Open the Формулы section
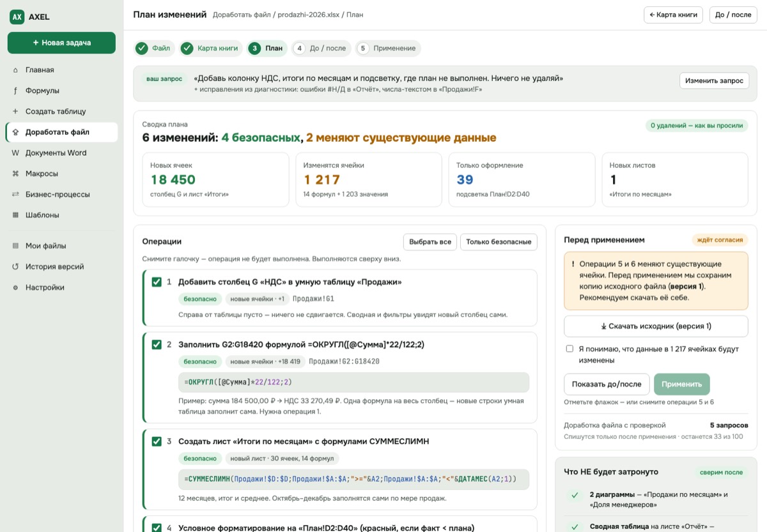 [x=61, y=91]
